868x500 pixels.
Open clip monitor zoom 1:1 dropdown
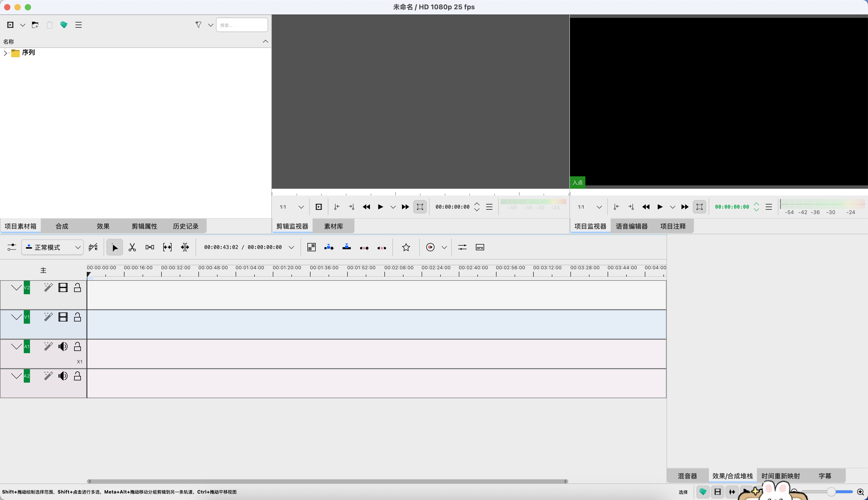[292, 207]
